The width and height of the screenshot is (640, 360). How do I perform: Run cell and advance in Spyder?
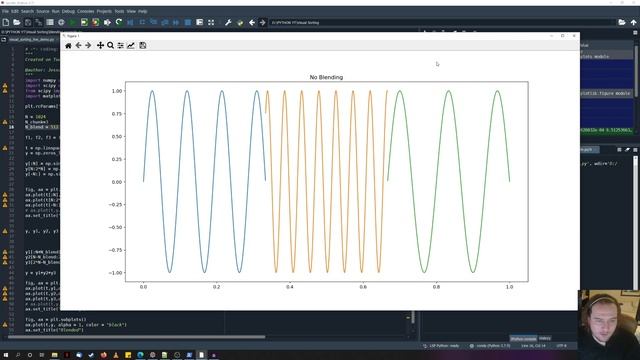pos(96,22)
